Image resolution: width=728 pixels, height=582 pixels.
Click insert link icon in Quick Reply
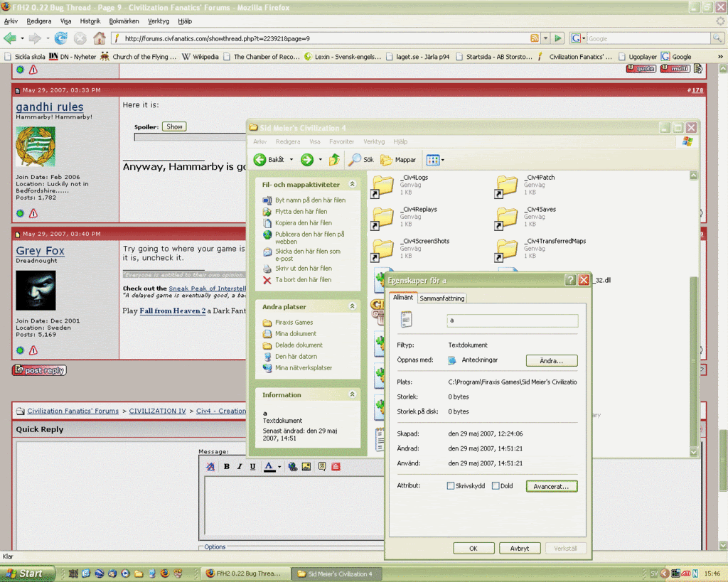tap(292, 466)
